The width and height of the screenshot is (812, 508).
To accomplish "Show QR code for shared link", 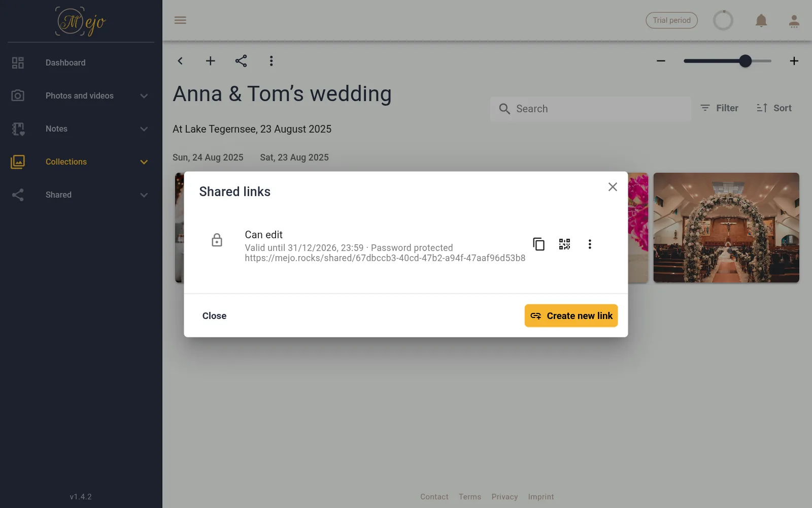I will pos(564,244).
